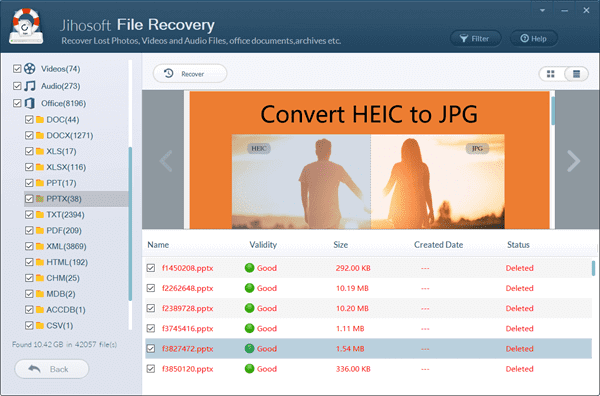The image size is (600, 396).
Task: Click green validity dot for f3827472.pptx
Action: [249, 349]
